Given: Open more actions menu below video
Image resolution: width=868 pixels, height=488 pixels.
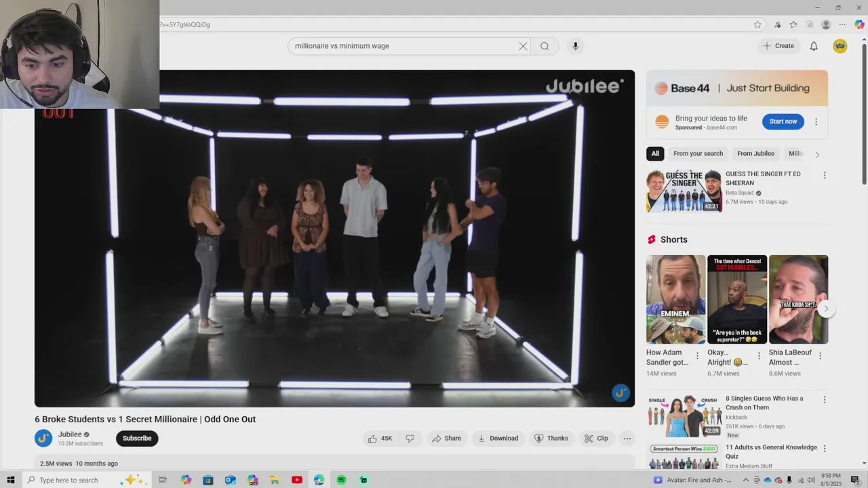Looking at the screenshot, I should [x=627, y=439].
